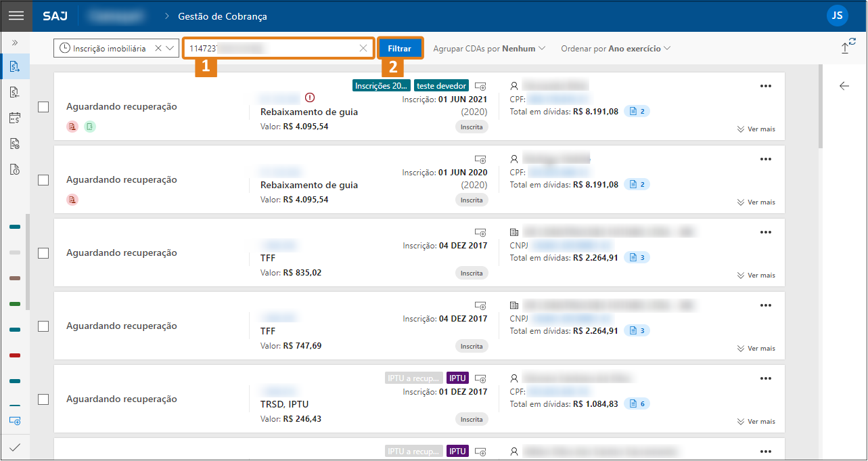
Task: Click the checkmark icon at sidebar bottom
Action: point(15,447)
